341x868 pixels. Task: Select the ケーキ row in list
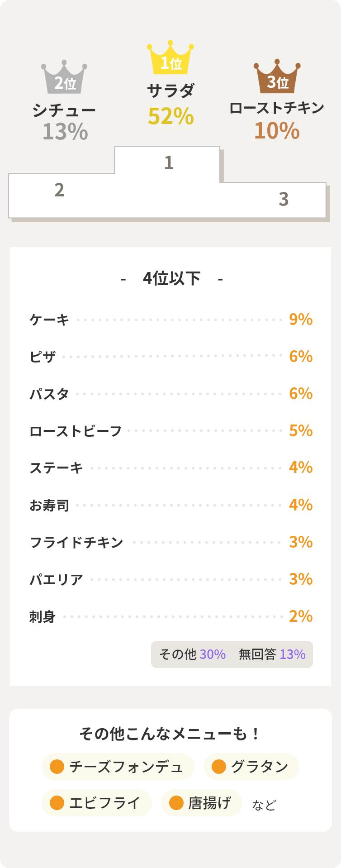[x=50, y=320]
